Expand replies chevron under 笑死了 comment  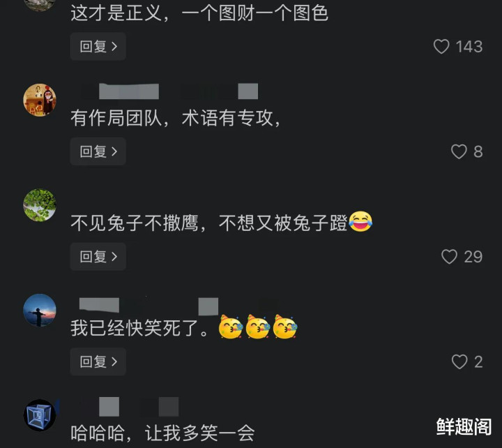pos(114,361)
